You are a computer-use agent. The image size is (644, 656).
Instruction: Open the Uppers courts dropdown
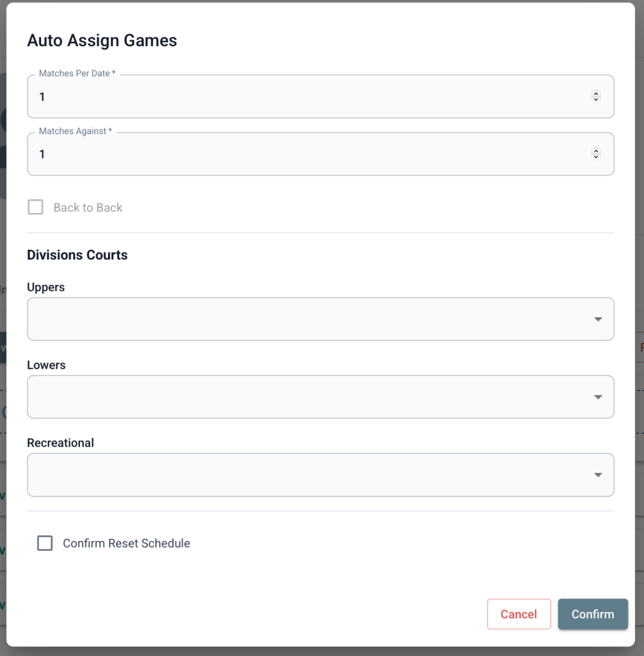pyautogui.click(x=320, y=318)
